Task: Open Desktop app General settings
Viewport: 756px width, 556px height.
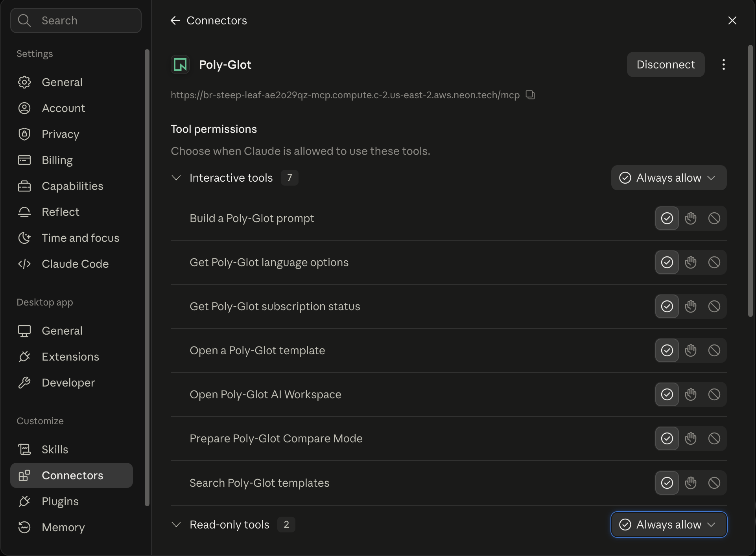Action: point(72,331)
